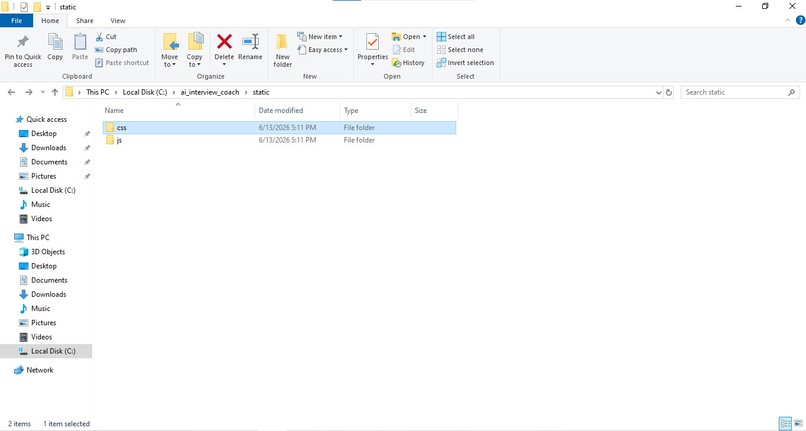The width and height of the screenshot is (806, 431).
Task: Open Music under Quick access
Action: point(40,205)
